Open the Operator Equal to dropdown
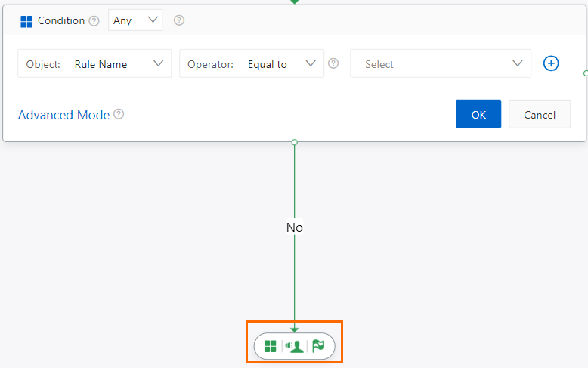Image resolution: width=588 pixels, height=368 pixels. [252, 63]
